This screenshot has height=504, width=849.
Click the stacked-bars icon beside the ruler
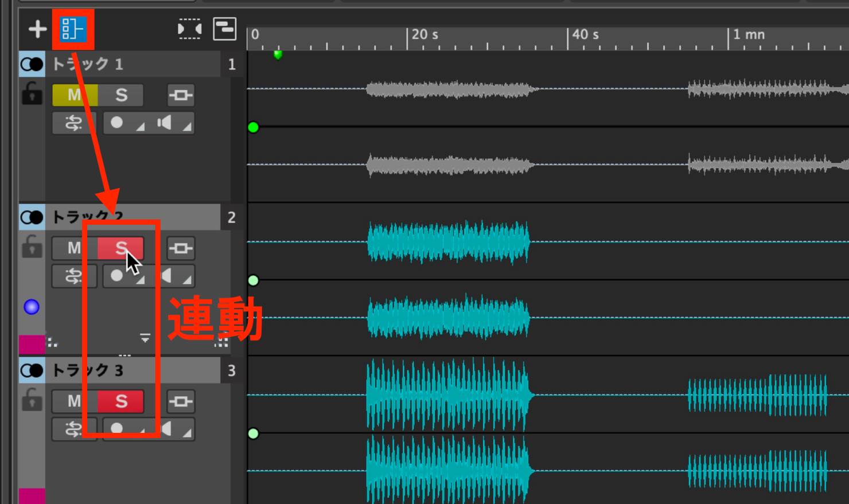[x=224, y=29]
